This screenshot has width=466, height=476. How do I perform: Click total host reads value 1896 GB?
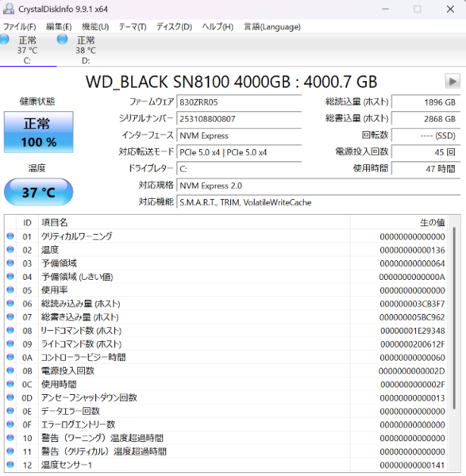[426, 102]
